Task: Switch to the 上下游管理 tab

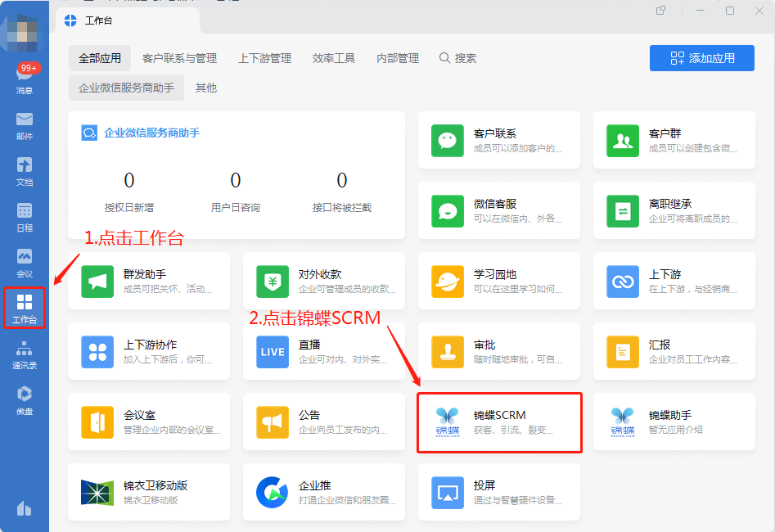Action: click(x=265, y=58)
